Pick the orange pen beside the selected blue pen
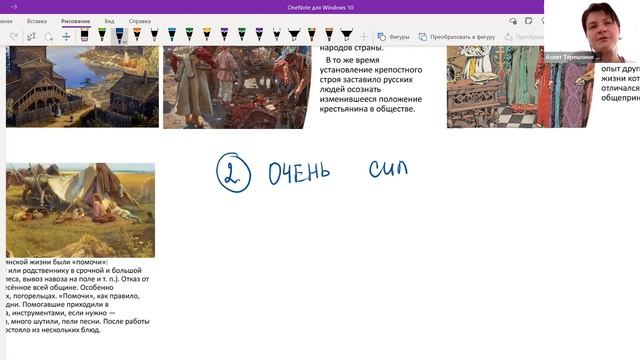640x360 pixels. (137, 35)
